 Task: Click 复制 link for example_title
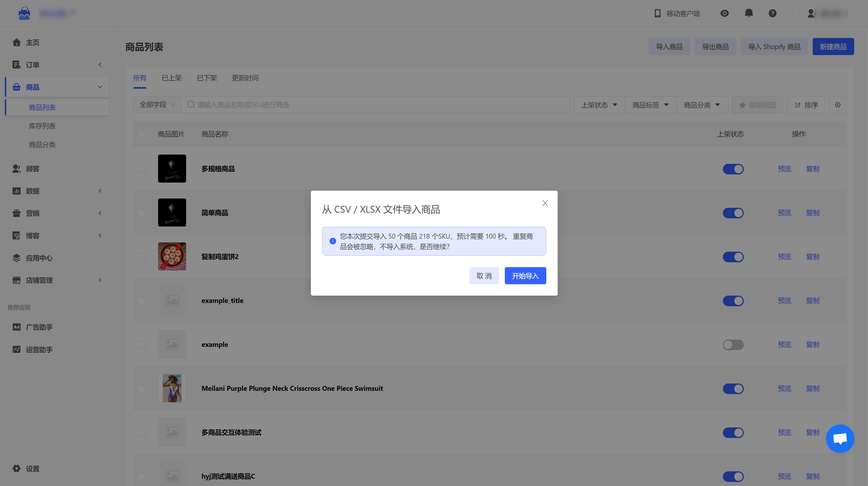tap(812, 301)
